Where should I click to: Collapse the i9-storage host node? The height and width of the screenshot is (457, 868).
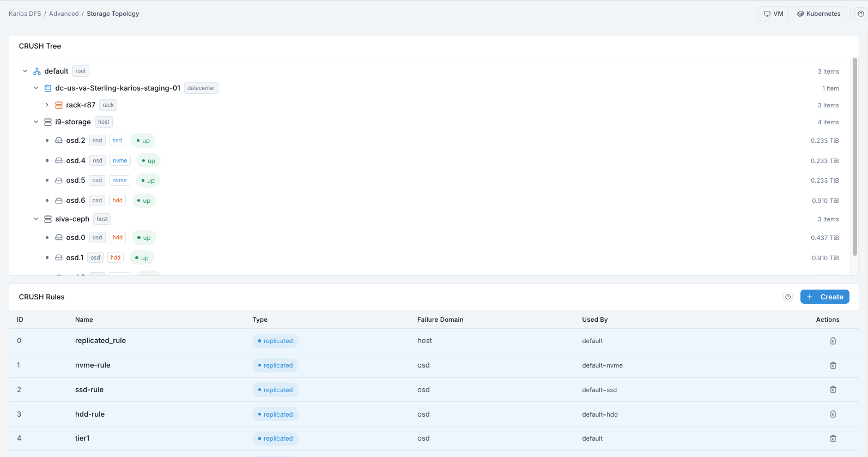[x=36, y=122]
